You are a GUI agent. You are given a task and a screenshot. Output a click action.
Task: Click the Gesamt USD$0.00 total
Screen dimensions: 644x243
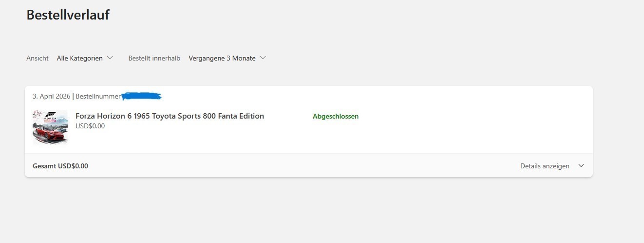coord(60,166)
